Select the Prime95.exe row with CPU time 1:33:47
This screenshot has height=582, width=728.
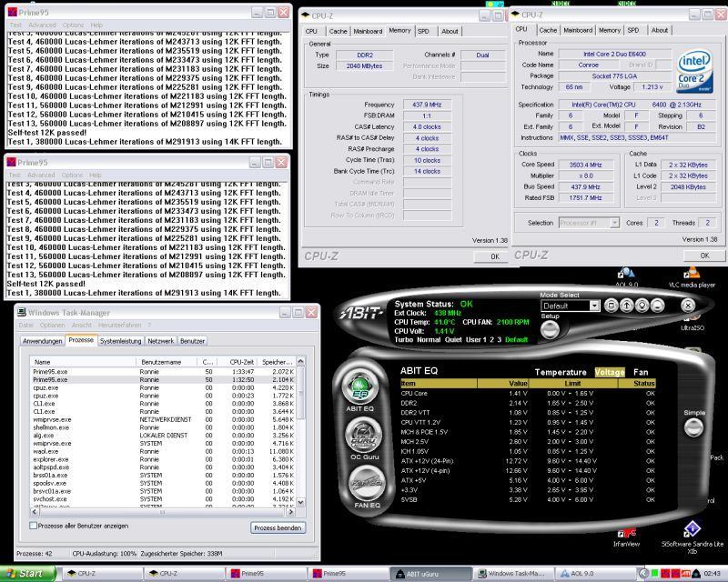[163, 372]
